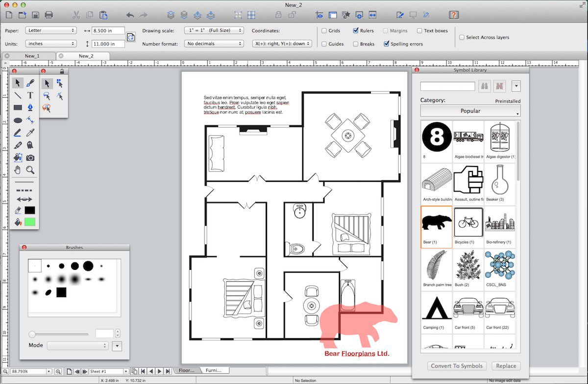Activate the Hand pan tool
Image resolution: width=588 pixels, height=384 pixels.
tap(18, 170)
